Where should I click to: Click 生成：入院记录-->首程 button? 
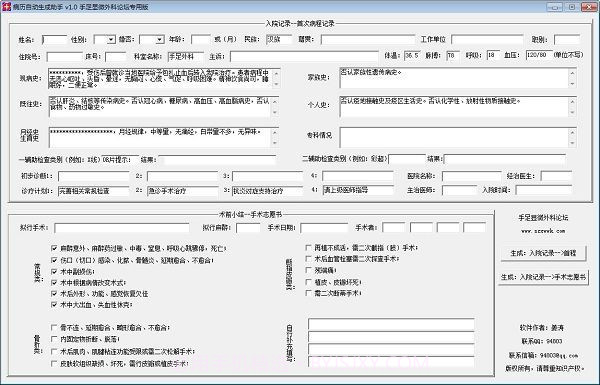pos(543,253)
